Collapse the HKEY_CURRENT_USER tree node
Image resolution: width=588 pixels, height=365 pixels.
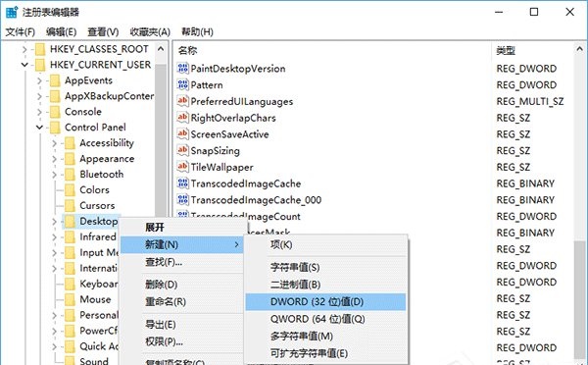24,65
